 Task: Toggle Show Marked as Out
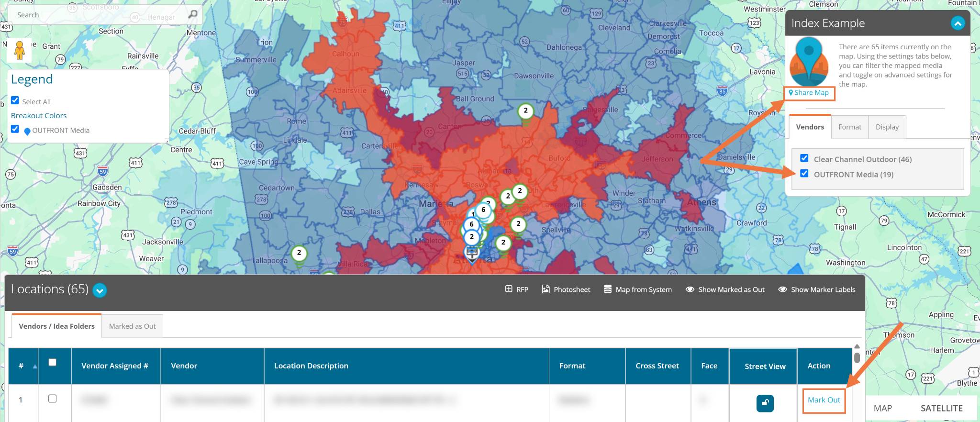click(725, 289)
